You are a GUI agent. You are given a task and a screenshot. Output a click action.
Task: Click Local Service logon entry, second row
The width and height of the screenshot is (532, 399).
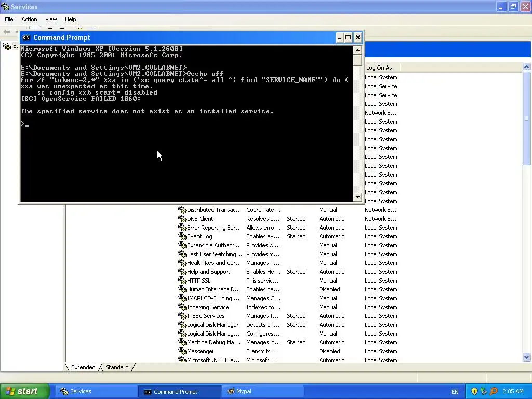coord(381,95)
